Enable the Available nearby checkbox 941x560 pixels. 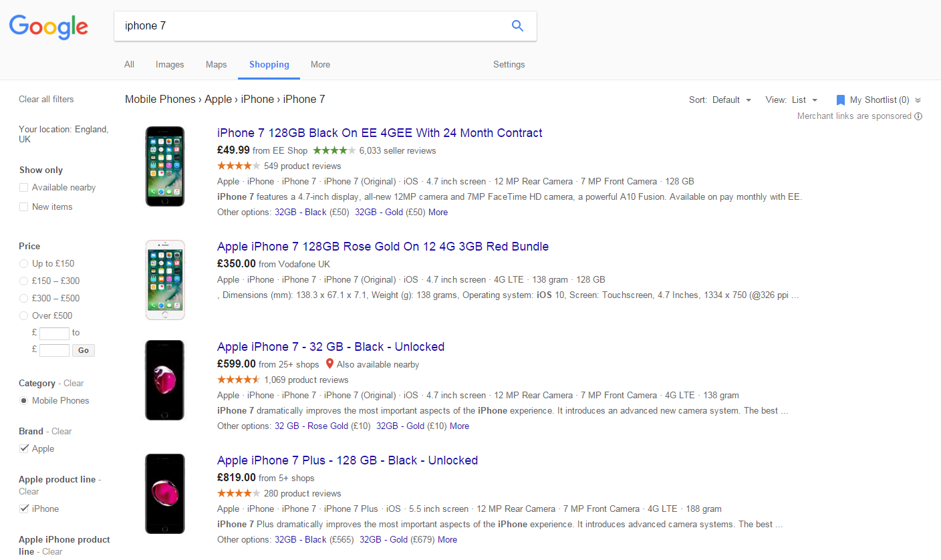pos(24,188)
